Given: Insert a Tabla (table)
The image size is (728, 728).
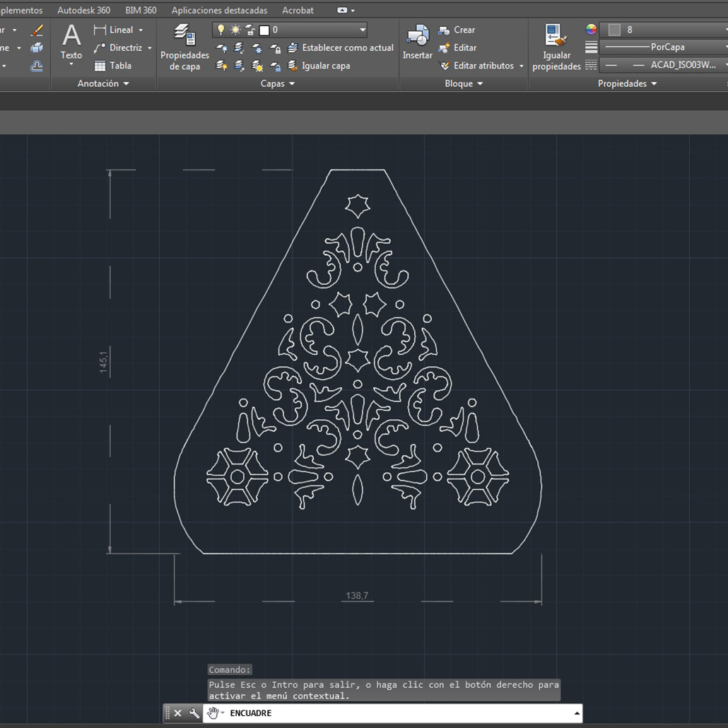Looking at the screenshot, I should point(113,66).
